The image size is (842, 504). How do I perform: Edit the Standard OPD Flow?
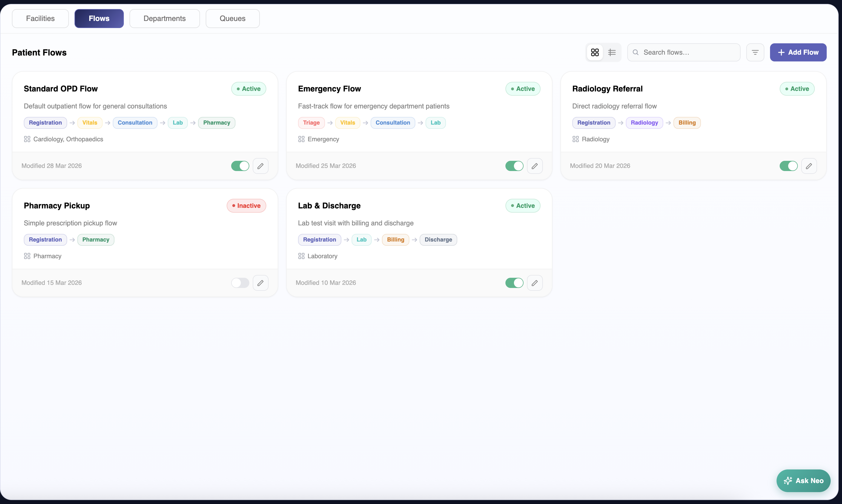coord(260,166)
